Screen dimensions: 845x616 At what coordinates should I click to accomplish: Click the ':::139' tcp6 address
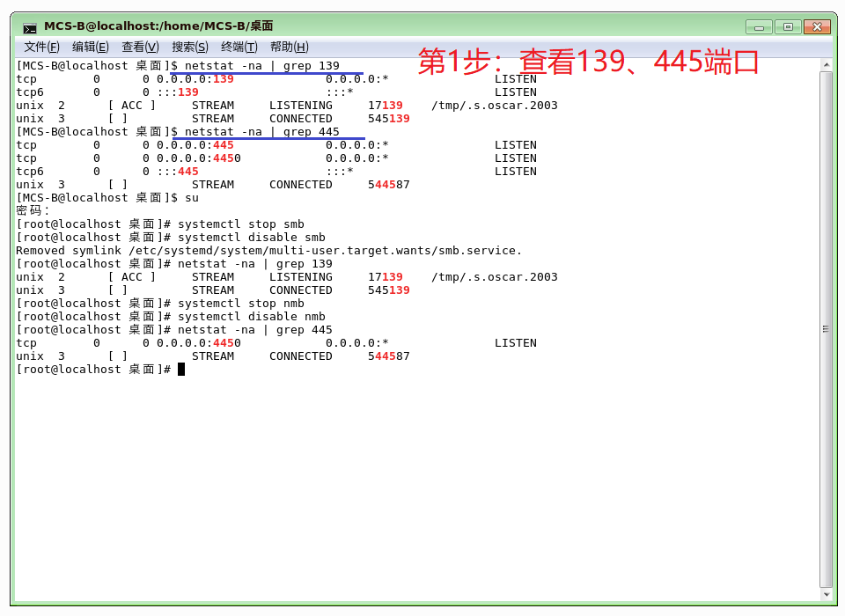pyautogui.click(x=178, y=92)
